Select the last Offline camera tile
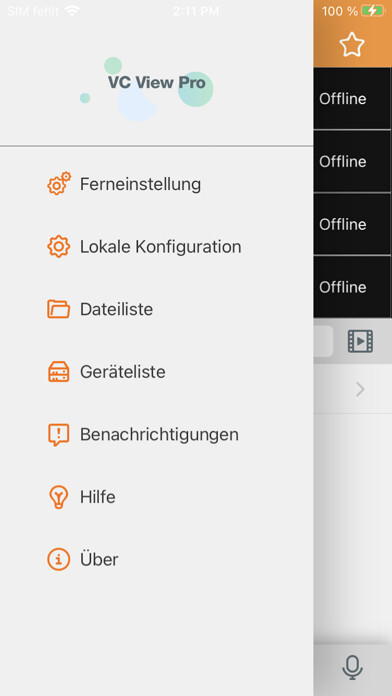 pos(352,287)
